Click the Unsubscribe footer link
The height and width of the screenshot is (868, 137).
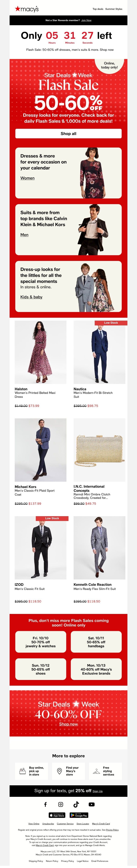pyautogui.click(x=48, y=824)
